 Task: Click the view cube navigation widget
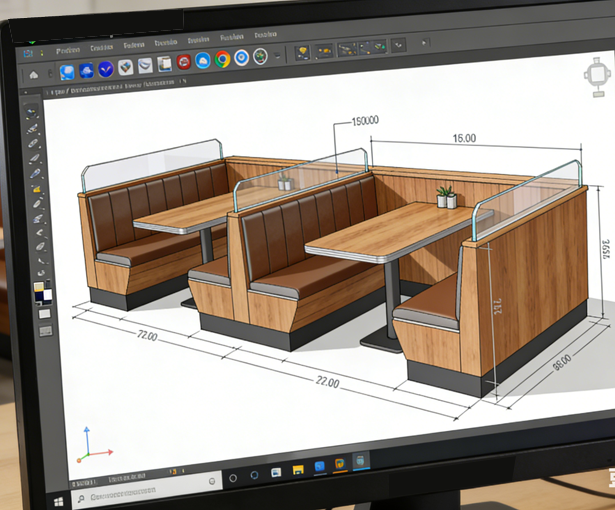599,72
